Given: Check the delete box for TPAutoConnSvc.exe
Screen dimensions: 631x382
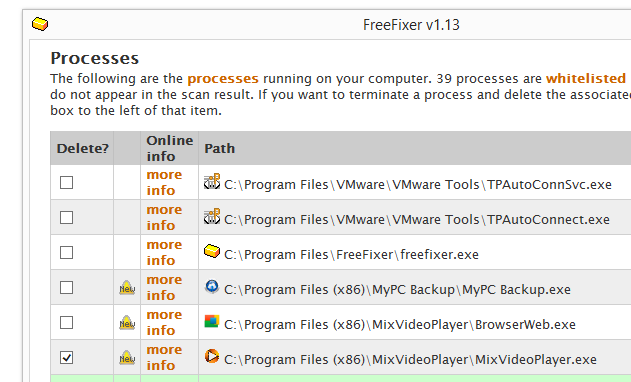Looking at the screenshot, I should coord(66,183).
